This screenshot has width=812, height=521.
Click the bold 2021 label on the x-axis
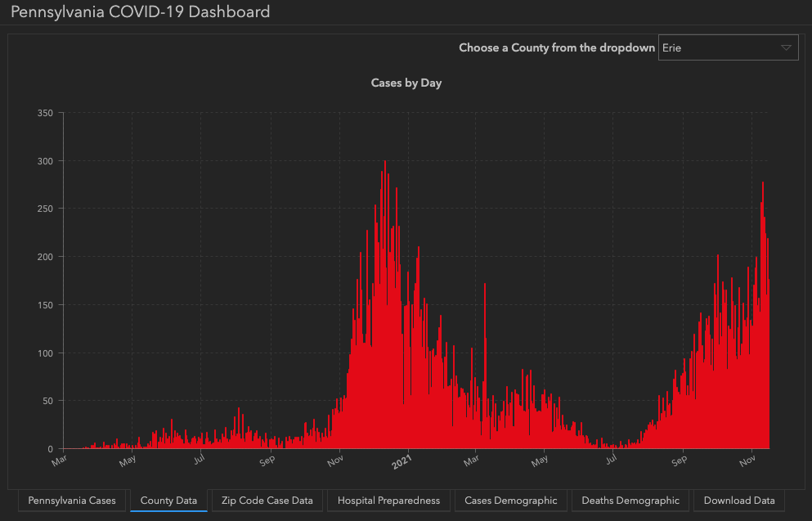point(402,463)
